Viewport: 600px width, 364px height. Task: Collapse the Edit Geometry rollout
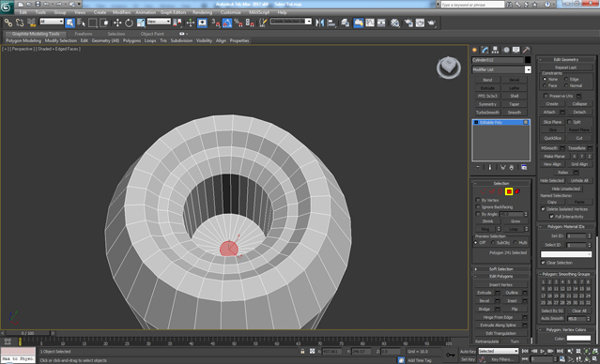tap(566, 60)
